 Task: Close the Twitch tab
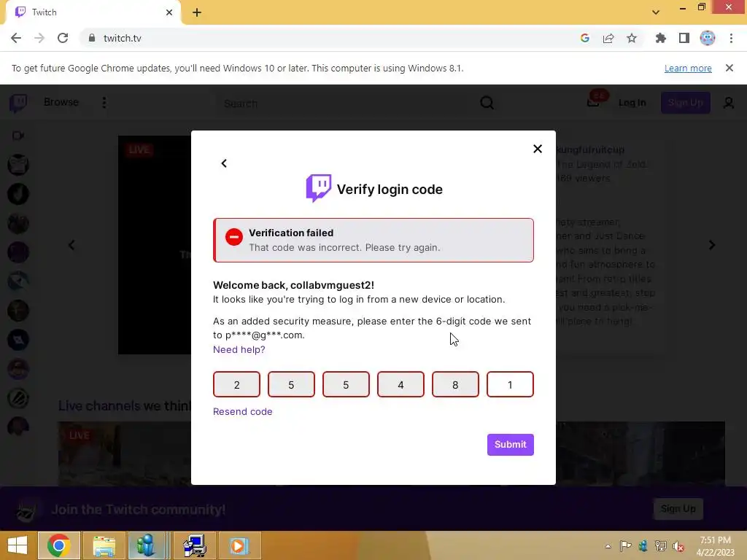[169, 12]
